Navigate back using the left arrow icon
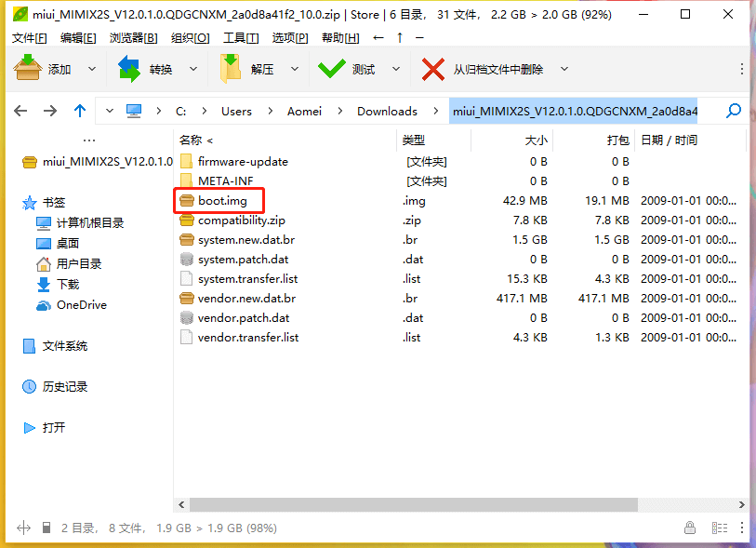This screenshot has width=756, height=548. click(x=21, y=111)
